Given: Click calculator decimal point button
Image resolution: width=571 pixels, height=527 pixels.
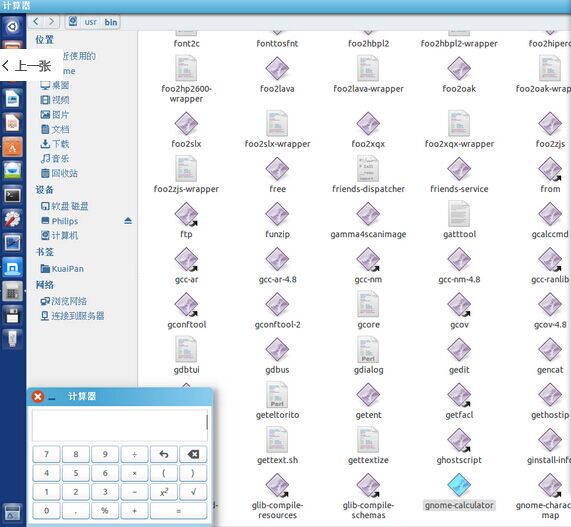Looking at the screenshot, I should [76, 511].
